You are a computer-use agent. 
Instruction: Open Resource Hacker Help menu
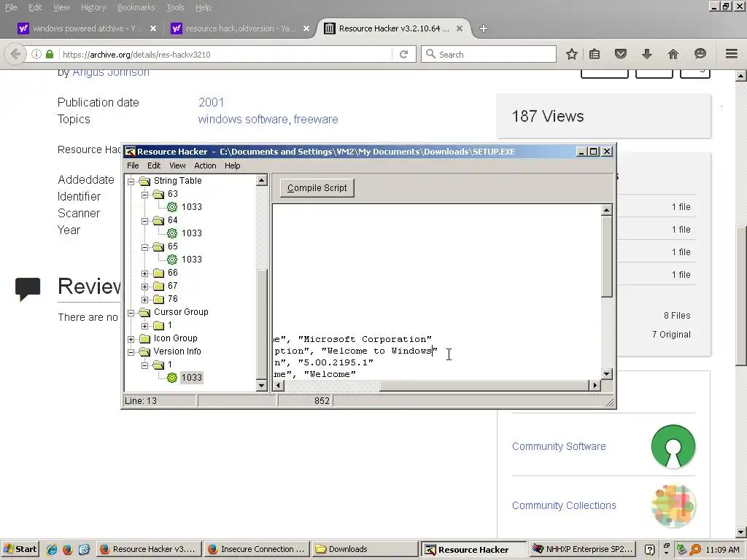tap(233, 166)
